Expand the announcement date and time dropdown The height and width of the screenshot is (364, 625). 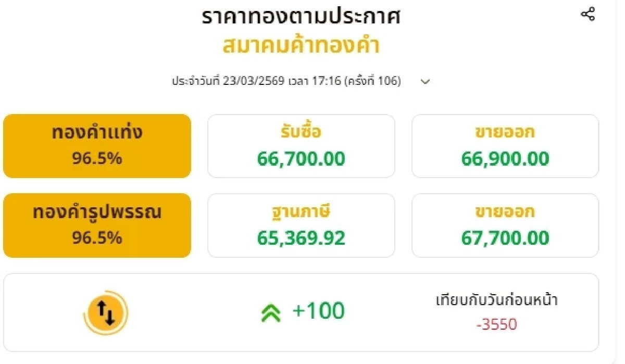pos(425,81)
